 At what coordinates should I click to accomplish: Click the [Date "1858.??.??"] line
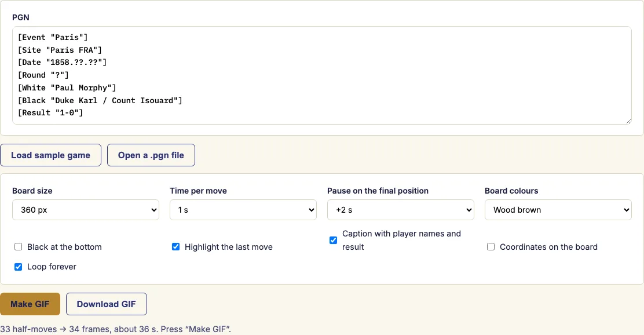(62, 63)
